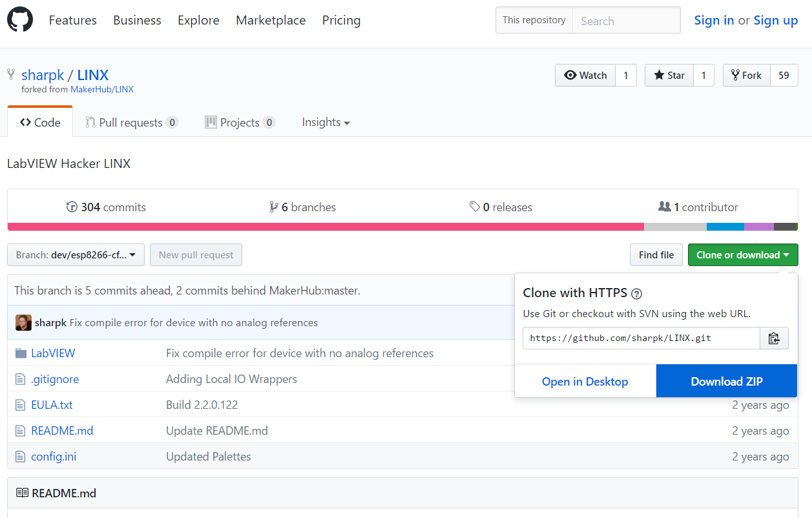Click the star icon in the Star button
Screen dimensions: 812x518
(659, 75)
